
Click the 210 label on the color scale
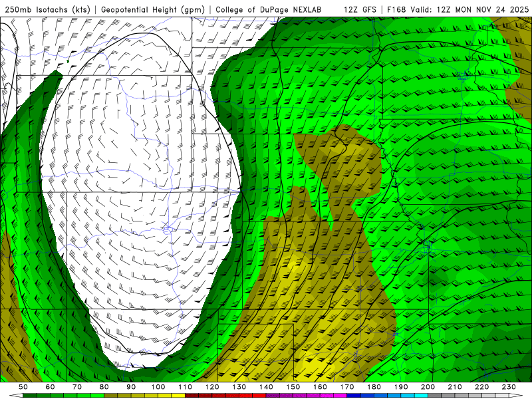click(x=456, y=387)
